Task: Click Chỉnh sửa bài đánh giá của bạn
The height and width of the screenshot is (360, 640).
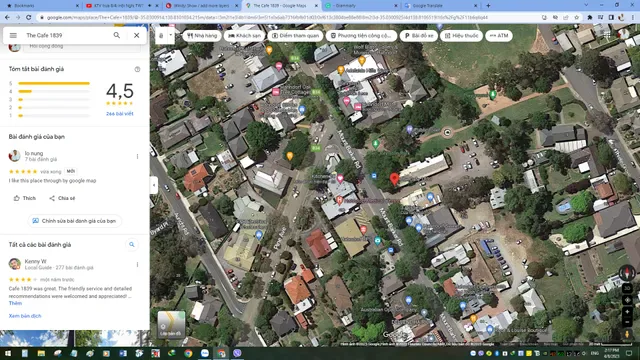Action: point(74,221)
